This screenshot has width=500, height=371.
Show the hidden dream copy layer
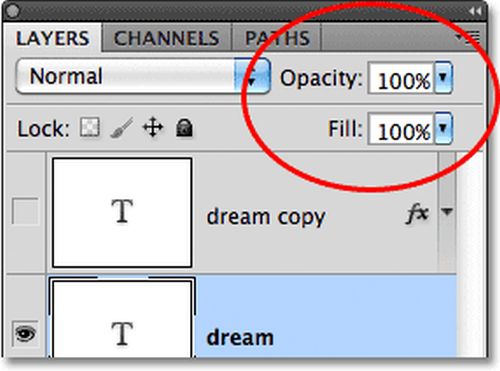click(25, 211)
